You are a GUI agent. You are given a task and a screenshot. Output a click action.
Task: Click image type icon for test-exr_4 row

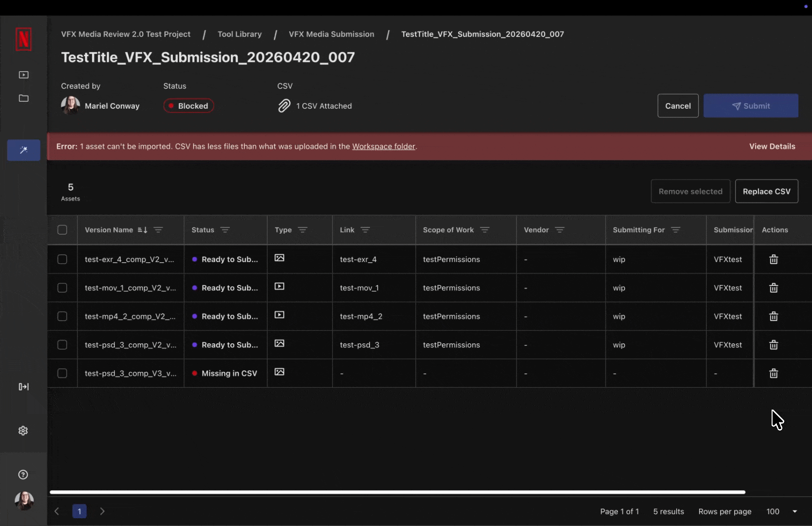coord(279,258)
